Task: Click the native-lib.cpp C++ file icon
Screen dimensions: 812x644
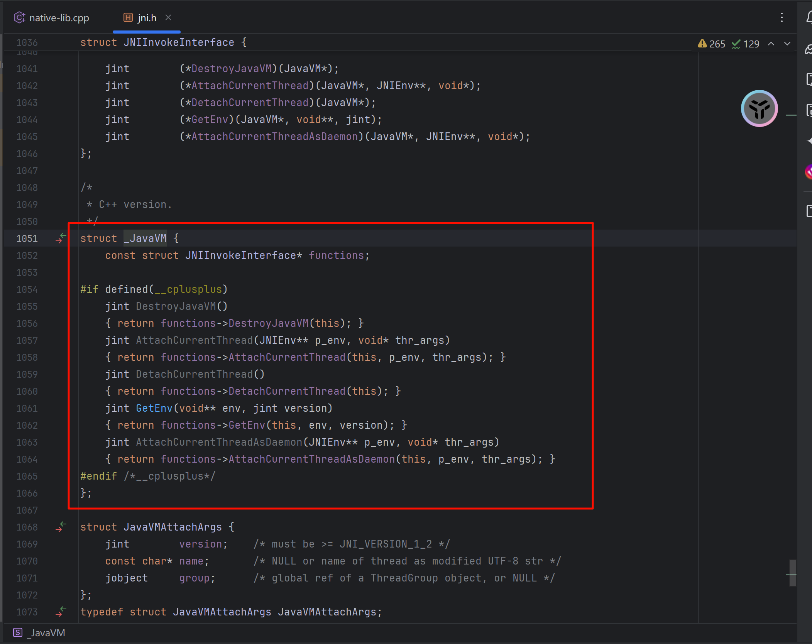Action: tap(19, 18)
